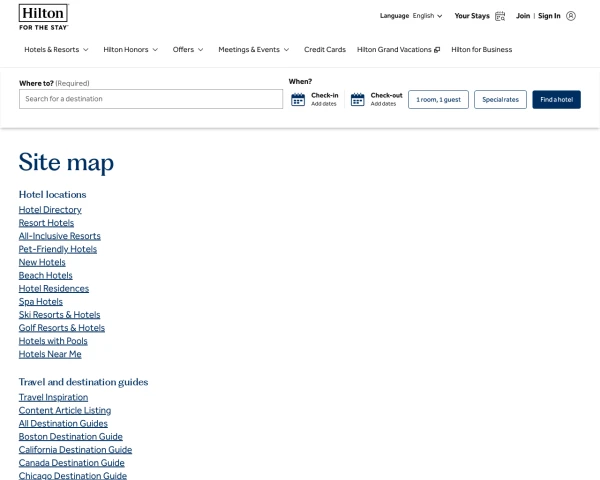
Task: Open the Spa Hotels link
Action: point(41,302)
